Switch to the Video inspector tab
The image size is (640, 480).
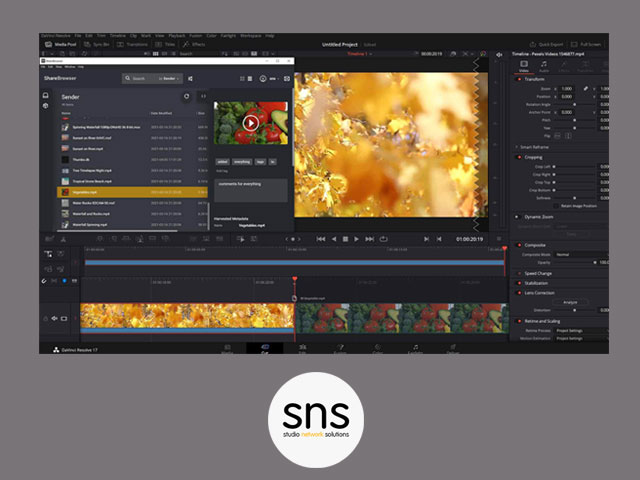[x=524, y=66]
